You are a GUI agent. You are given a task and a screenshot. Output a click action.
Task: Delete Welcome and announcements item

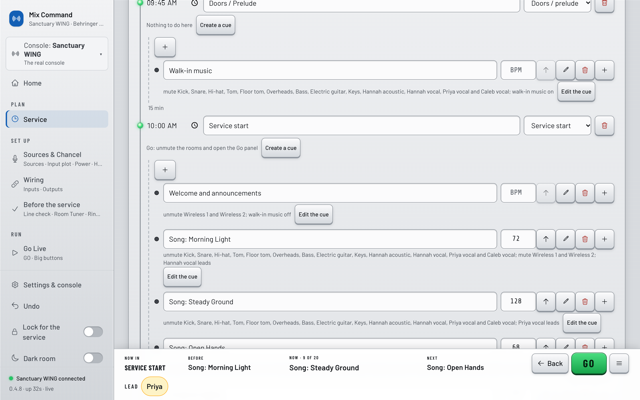click(x=585, y=193)
